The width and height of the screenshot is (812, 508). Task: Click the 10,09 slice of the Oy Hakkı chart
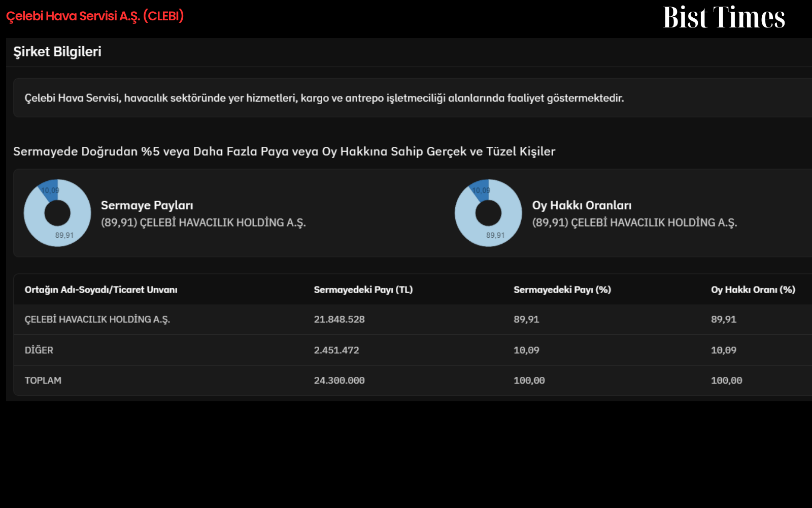481,190
